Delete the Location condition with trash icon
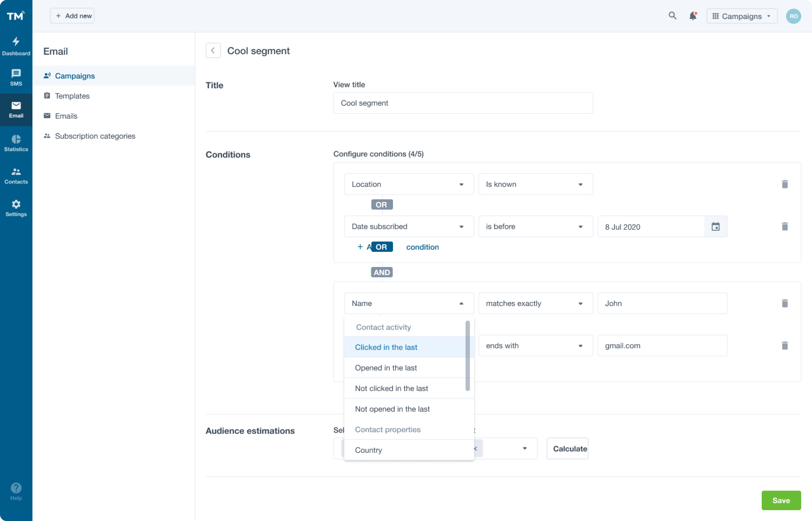The image size is (812, 521). 785,184
